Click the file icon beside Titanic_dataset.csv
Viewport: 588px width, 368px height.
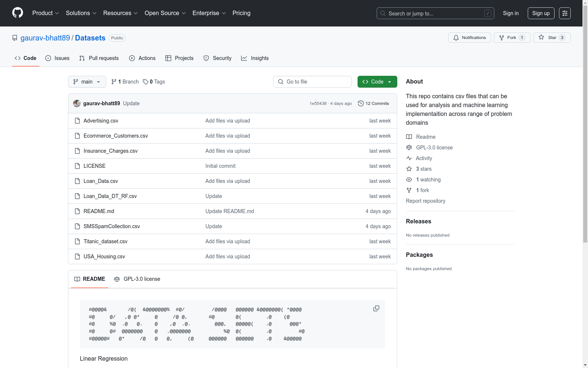[77, 241]
